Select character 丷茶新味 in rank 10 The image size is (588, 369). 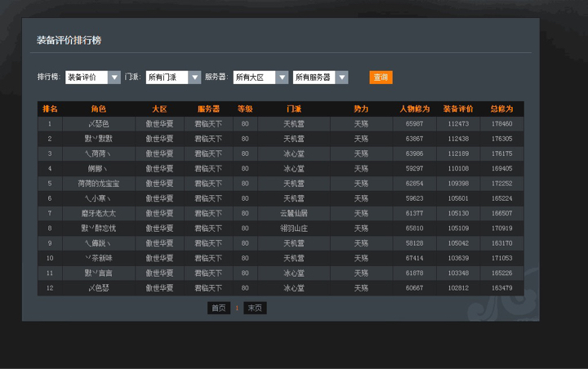99,258
